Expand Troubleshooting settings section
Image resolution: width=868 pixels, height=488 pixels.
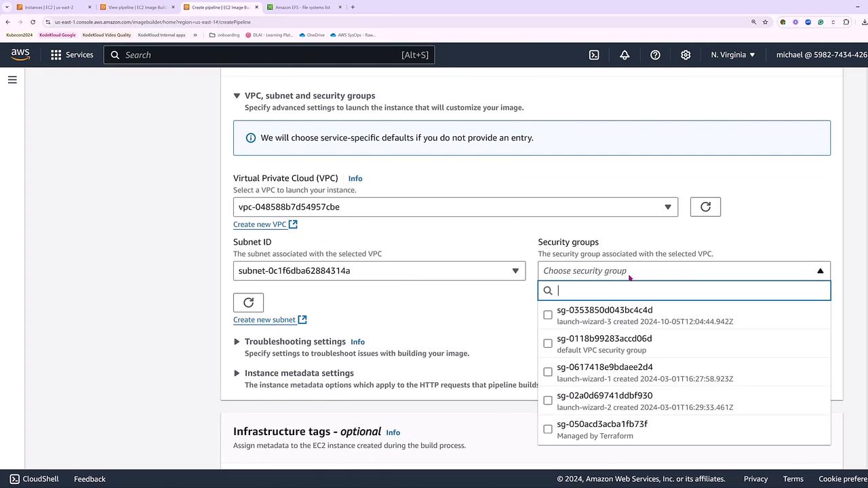click(237, 342)
